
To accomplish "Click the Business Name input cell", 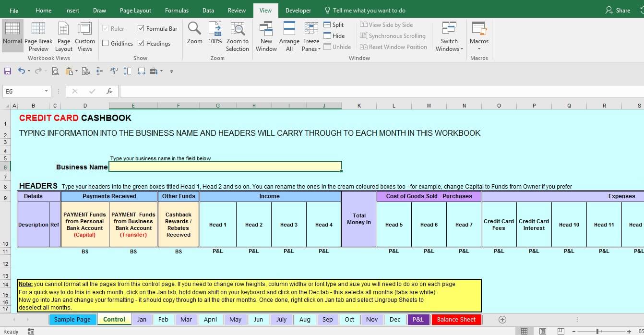I will click(x=226, y=167).
